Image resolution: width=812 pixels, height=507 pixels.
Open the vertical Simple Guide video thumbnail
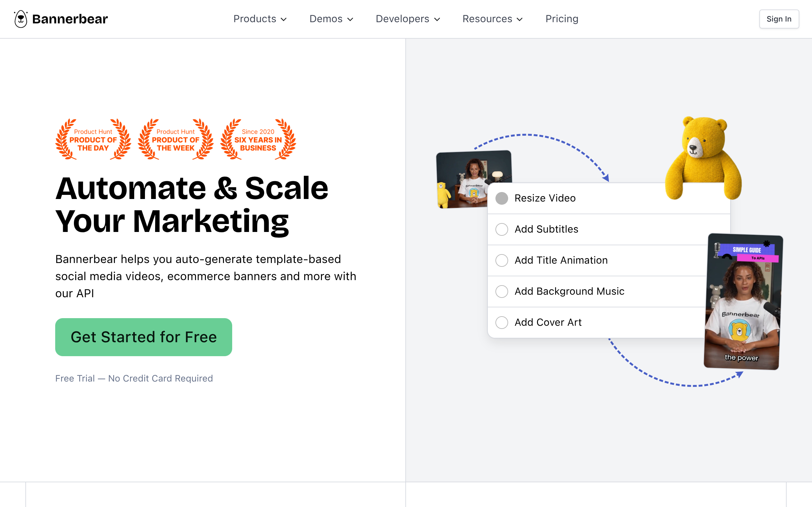click(x=743, y=302)
